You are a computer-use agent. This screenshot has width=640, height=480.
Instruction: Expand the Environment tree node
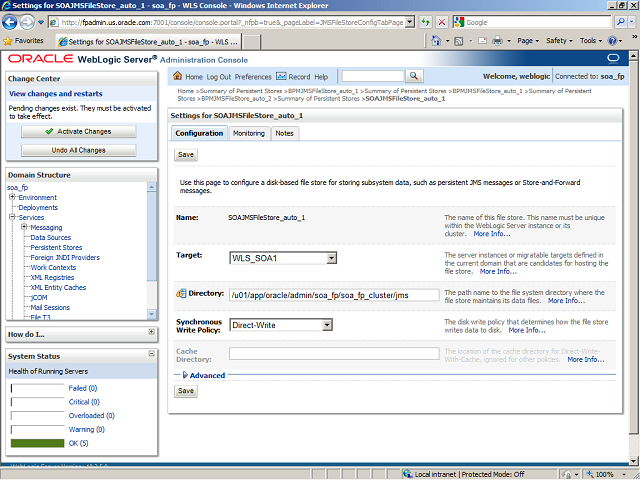tap(12, 198)
